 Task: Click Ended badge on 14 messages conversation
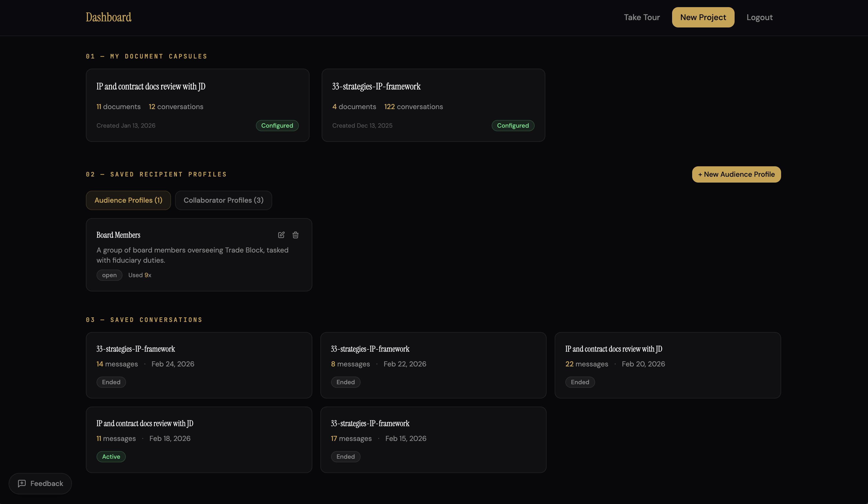coord(111,382)
